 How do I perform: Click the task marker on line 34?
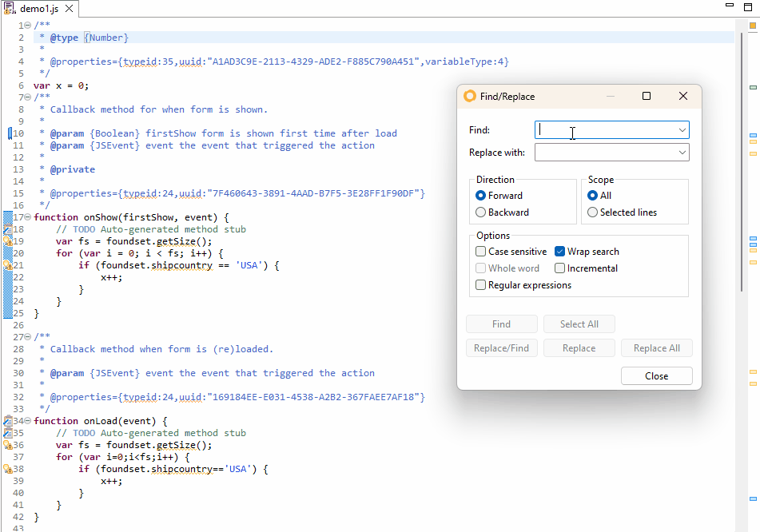tap(8, 420)
